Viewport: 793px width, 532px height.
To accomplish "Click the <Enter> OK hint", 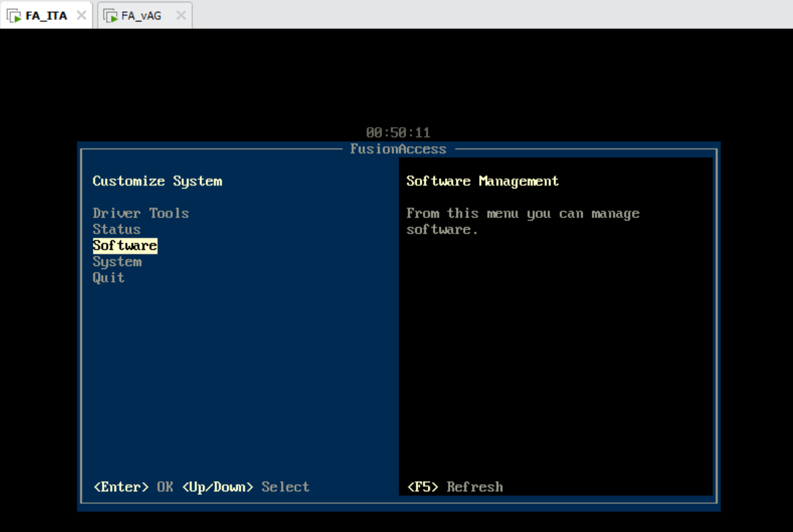I will pyautogui.click(x=134, y=487).
